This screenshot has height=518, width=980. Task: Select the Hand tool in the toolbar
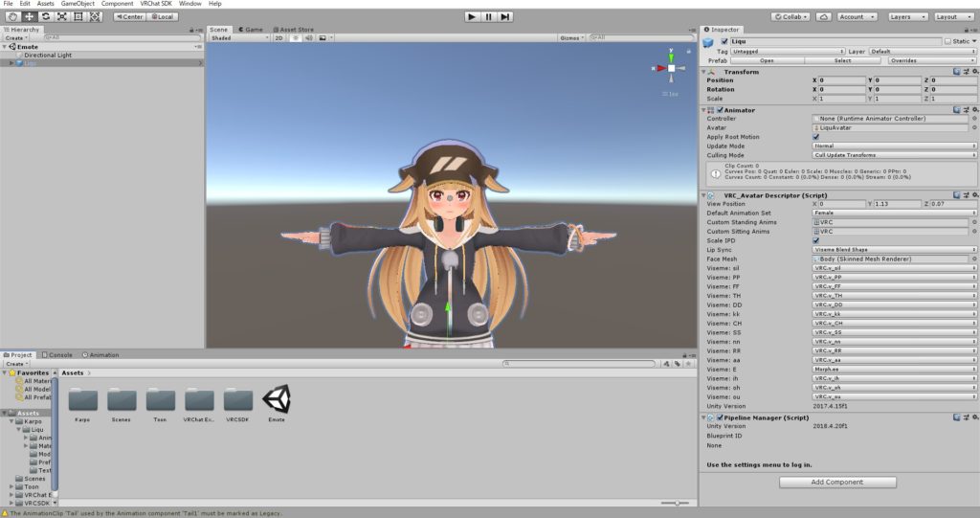point(11,17)
